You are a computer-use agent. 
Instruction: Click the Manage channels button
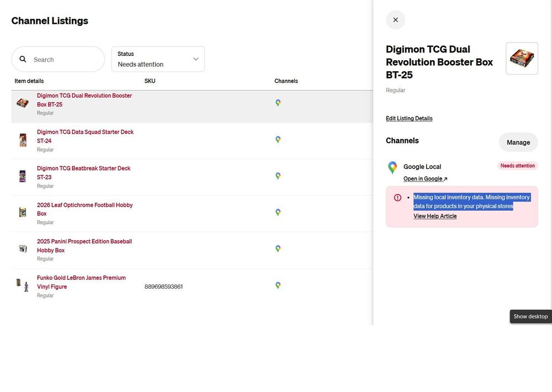518,142
